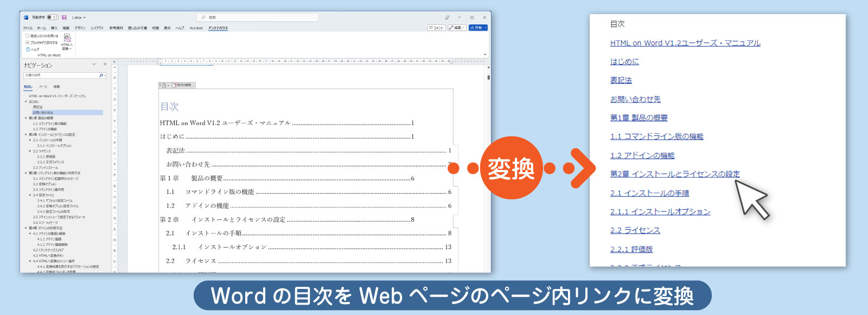868x315 pixels.
Task: Enable the 指定したCSSを用いる checkbox
Action: coord(28,36)
